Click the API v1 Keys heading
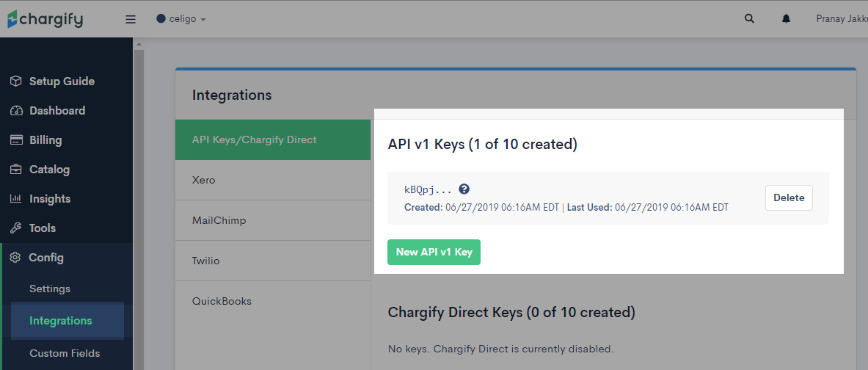The image size is (868, 370). 483,145
